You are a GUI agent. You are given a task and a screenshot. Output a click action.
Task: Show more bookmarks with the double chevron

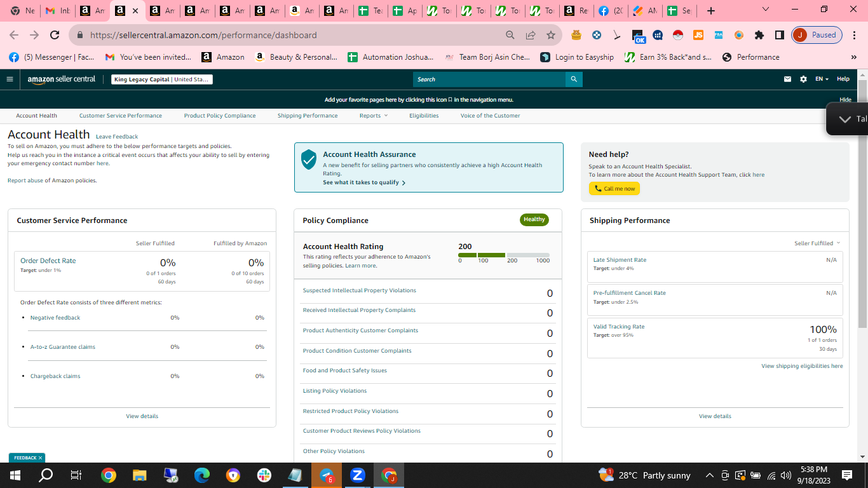pyautogui.click(x=853, y=57)
